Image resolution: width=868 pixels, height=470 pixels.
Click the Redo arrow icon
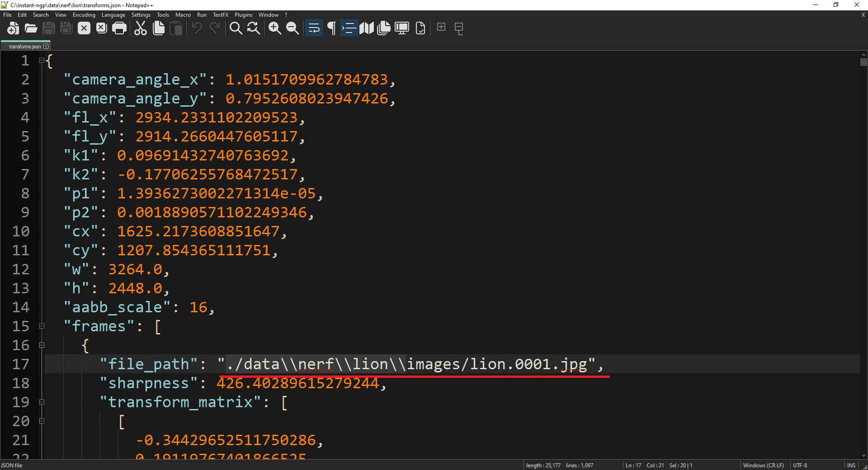(x=215, y=28)
